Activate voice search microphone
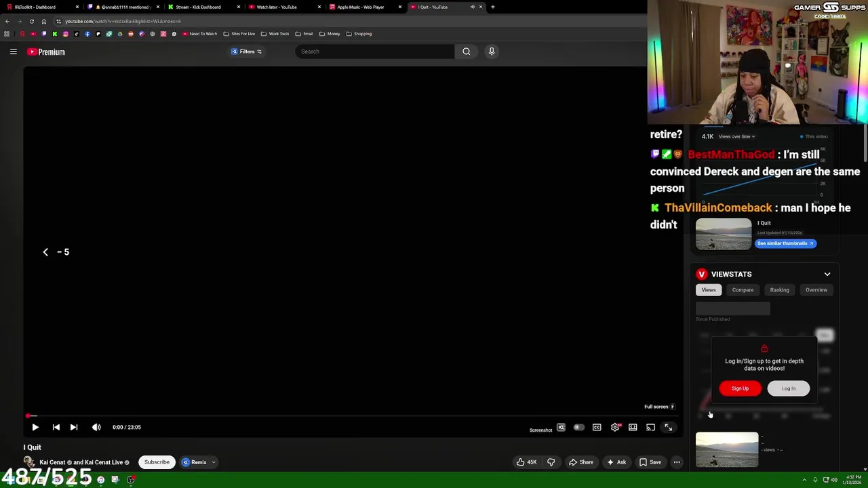The image size is (868, 488). pyautogui.click(x=492, y=52)
